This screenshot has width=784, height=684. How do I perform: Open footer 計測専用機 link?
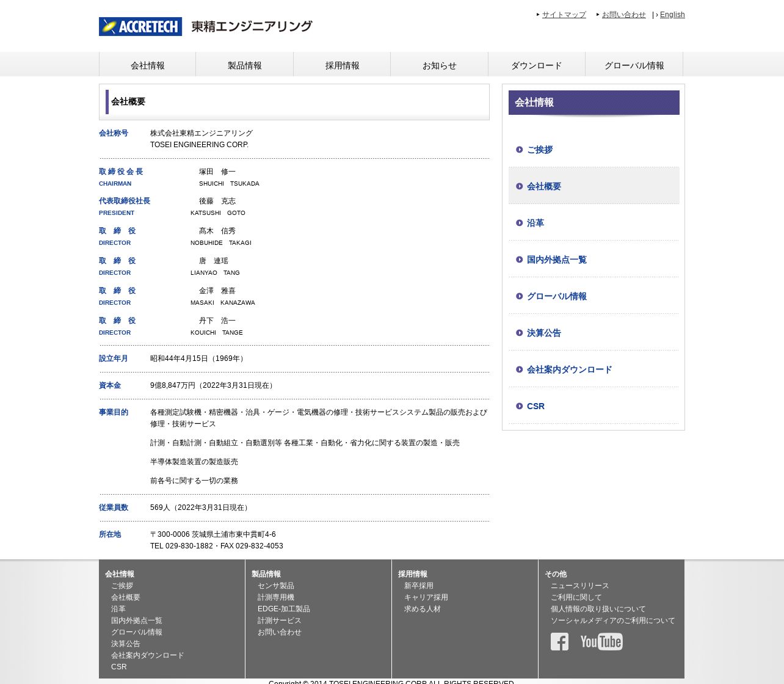(276, 597)
